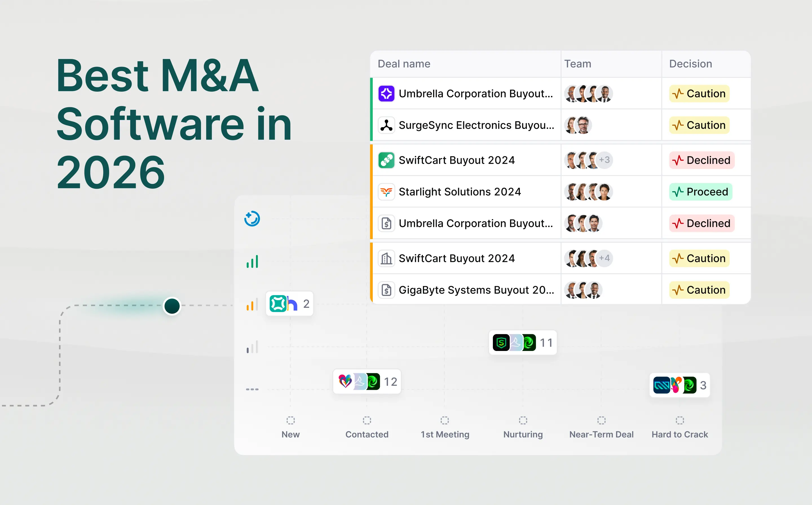Click team avatars on GigaByte Systems row
Viewport: 812px width, 505px height.
tap(583, 290)
